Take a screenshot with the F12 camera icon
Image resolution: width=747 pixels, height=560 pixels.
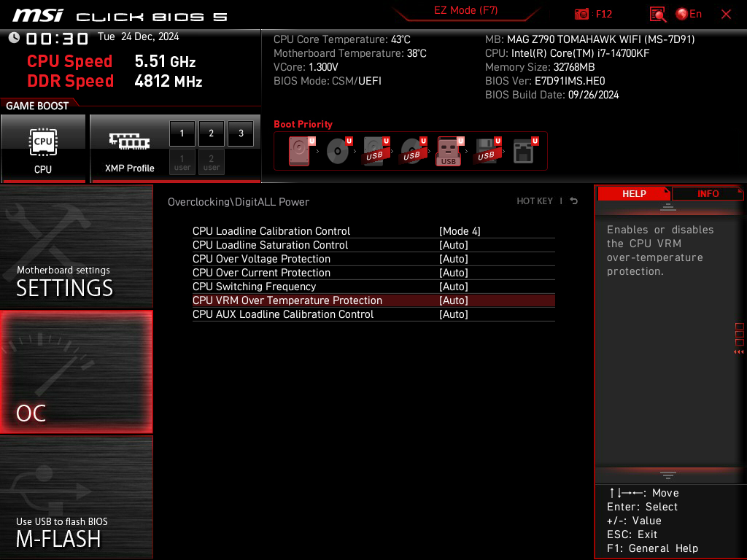581,15
